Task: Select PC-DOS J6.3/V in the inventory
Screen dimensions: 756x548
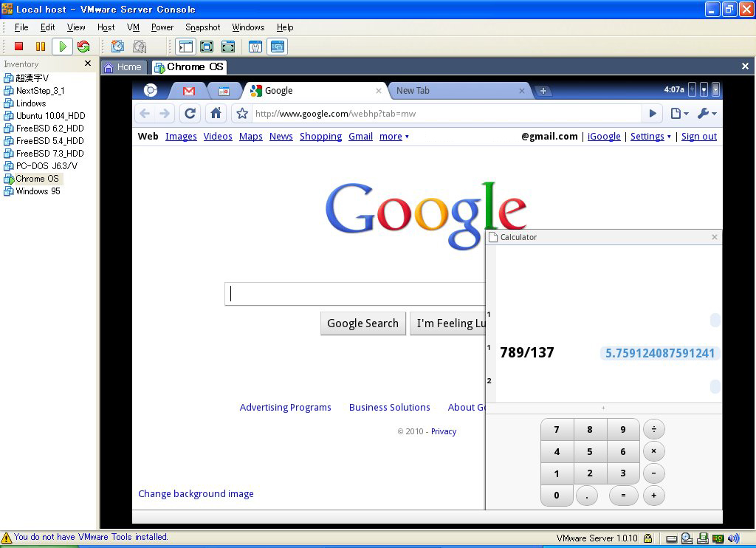Action: [x=41, y=166]
